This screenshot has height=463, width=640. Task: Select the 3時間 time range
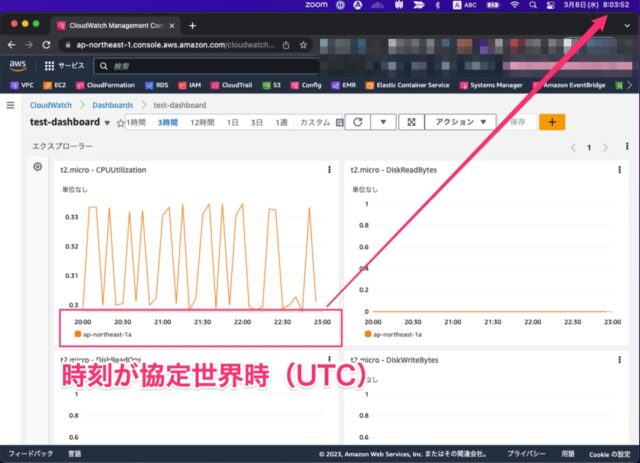[168, 122]
